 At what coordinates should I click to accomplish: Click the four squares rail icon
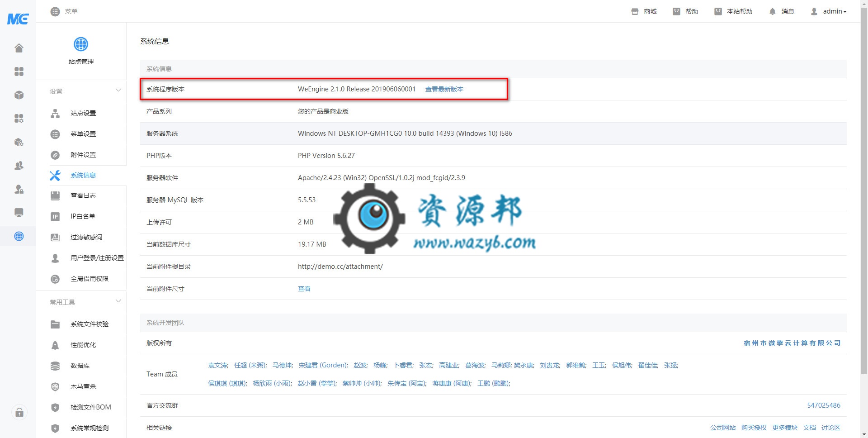click(x=19, y=71)
